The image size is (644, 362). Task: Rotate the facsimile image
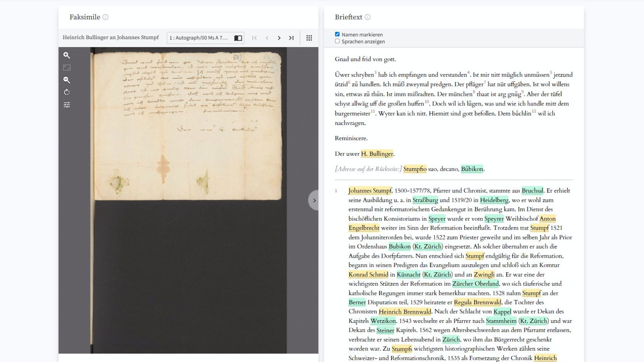pos(67,92)
